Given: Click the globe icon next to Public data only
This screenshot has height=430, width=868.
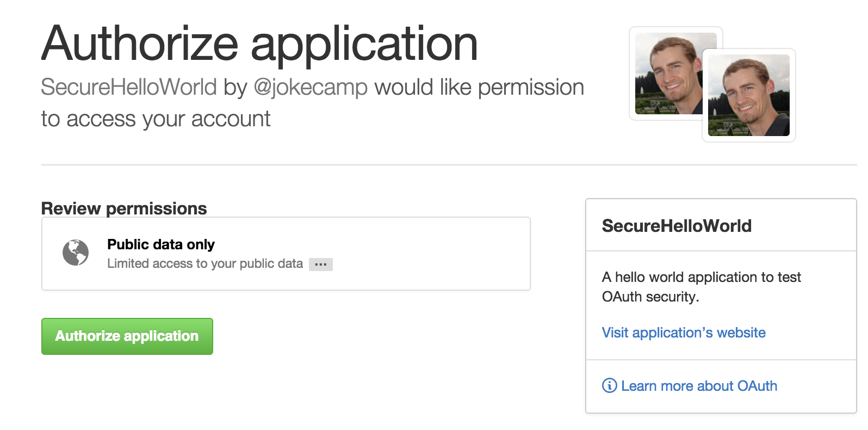Looking at the screenshot, I should (x=76, y=252).
